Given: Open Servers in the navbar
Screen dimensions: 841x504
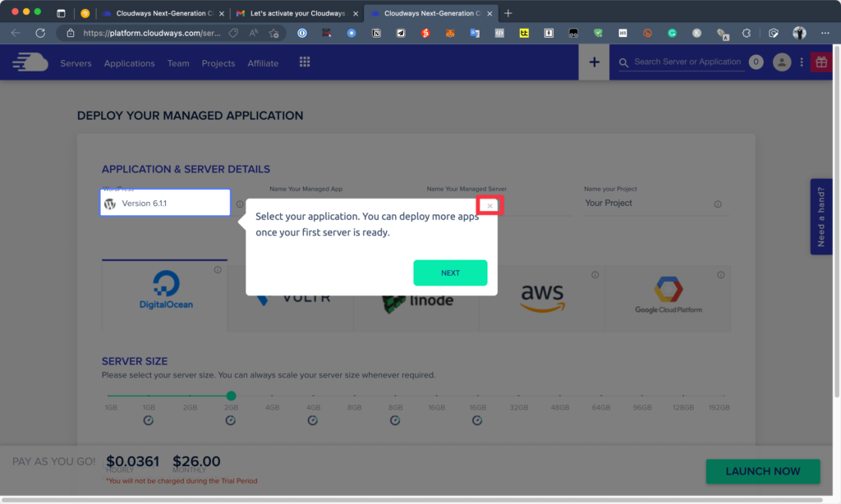Looking at the screenshot, I should [76, 63].
